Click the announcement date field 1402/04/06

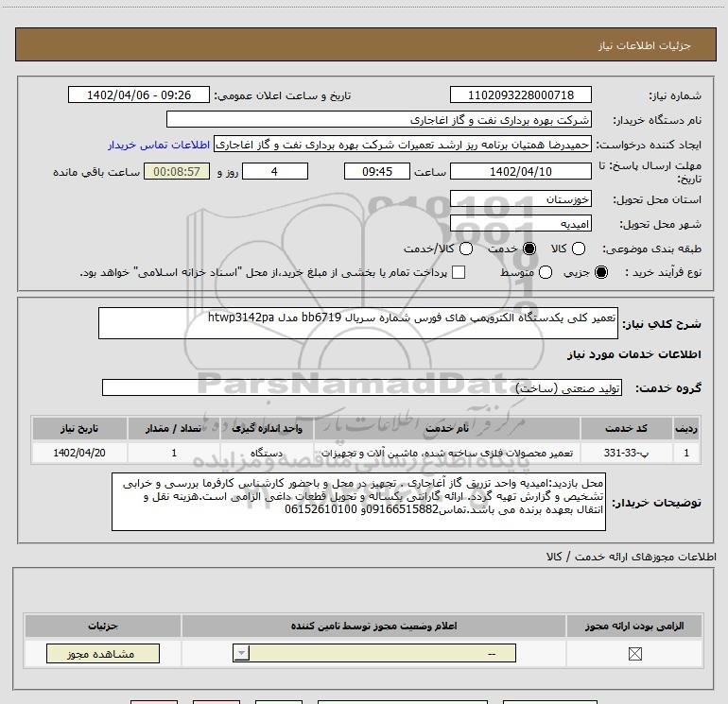tap(139, 95)
